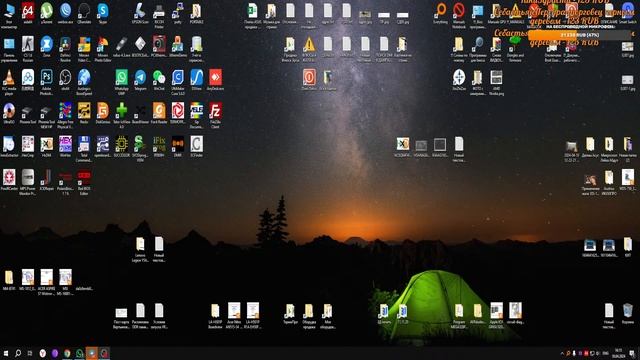Click the putty desktop shortcut
Viewport: 640px width, 360px height.
[178, 11]
